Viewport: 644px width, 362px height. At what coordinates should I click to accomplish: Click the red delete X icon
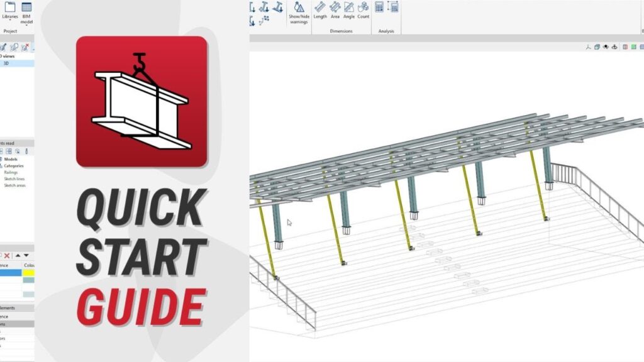tap(8, 256)
